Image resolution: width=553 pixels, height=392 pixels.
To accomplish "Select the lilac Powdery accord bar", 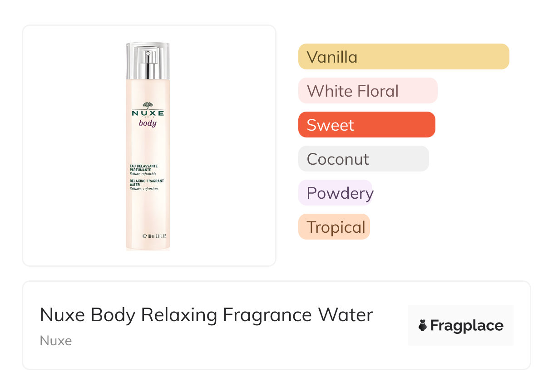I will 335,193.
